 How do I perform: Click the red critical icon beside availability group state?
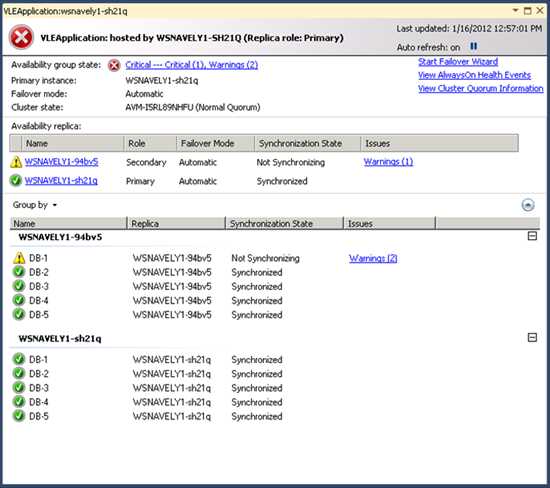114,65
